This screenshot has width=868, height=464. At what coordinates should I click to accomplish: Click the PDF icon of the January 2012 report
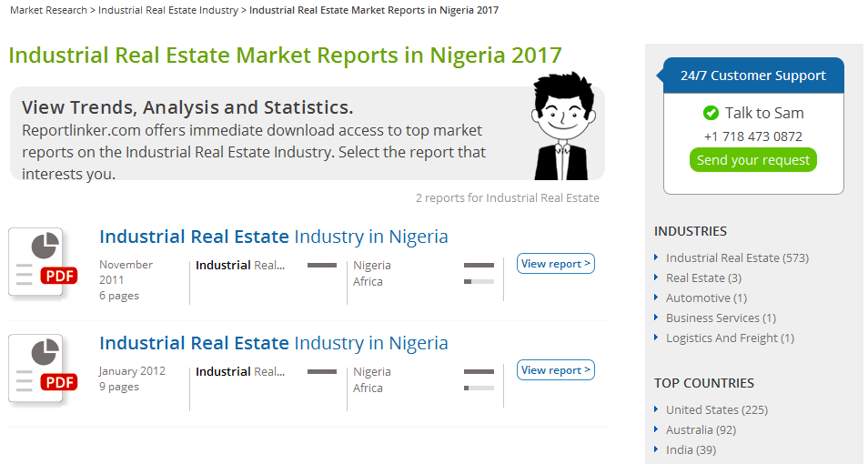pyautogui.click(x=43, y=368)
